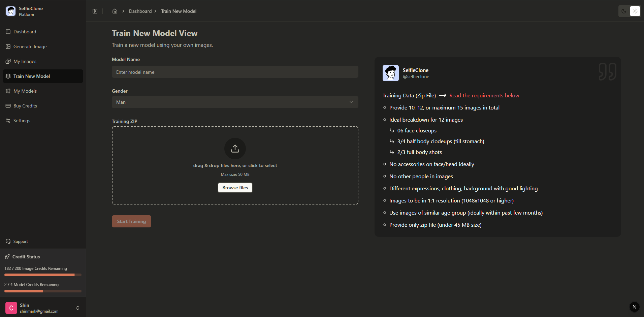
Task: Click the Image Credits progress bar
Action: [x=42, y=275]
